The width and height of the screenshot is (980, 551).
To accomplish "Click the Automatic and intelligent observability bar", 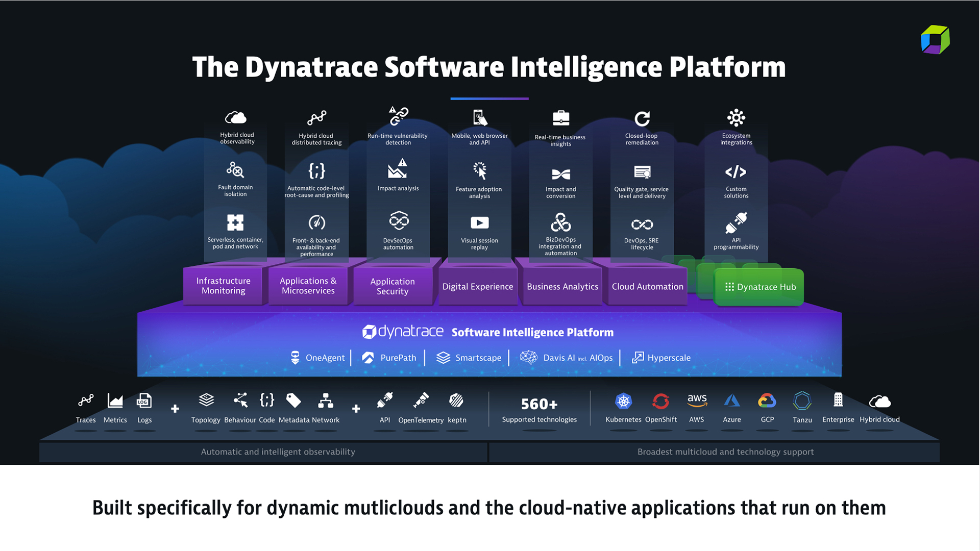I will coord(278,452).
